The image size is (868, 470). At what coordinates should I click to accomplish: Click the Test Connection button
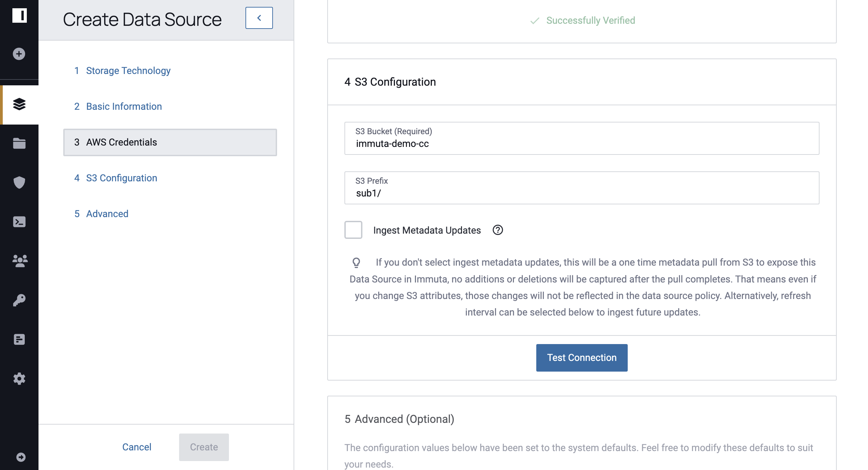[582, 357]
